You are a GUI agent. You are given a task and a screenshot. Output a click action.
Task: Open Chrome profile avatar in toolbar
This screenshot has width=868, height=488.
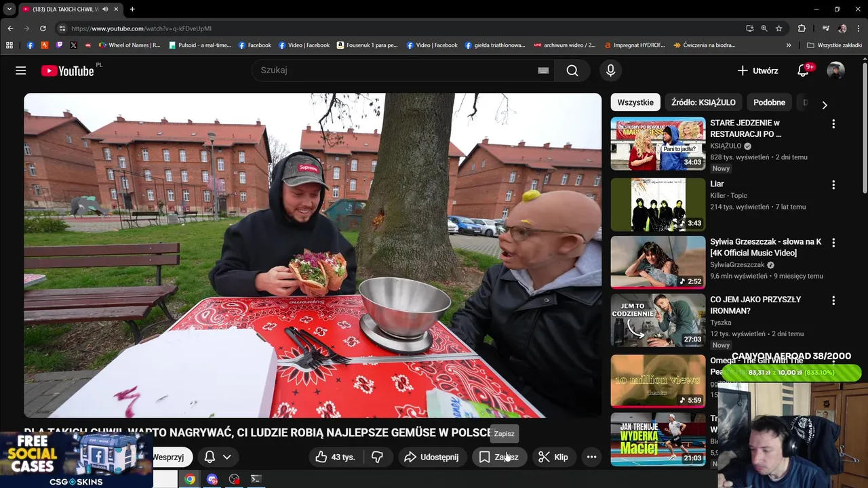[x=842, y=28]
